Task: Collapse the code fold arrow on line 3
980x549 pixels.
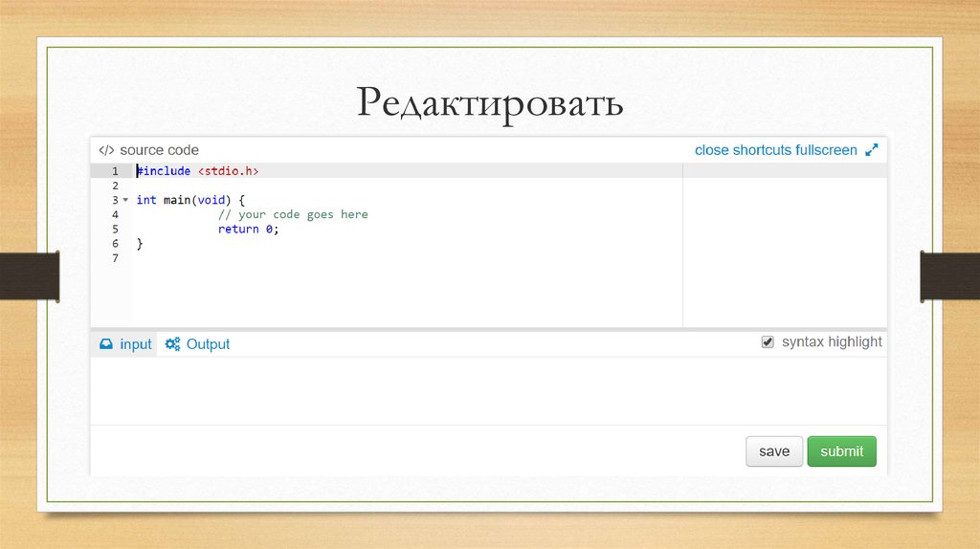Action: coord(125,200)
